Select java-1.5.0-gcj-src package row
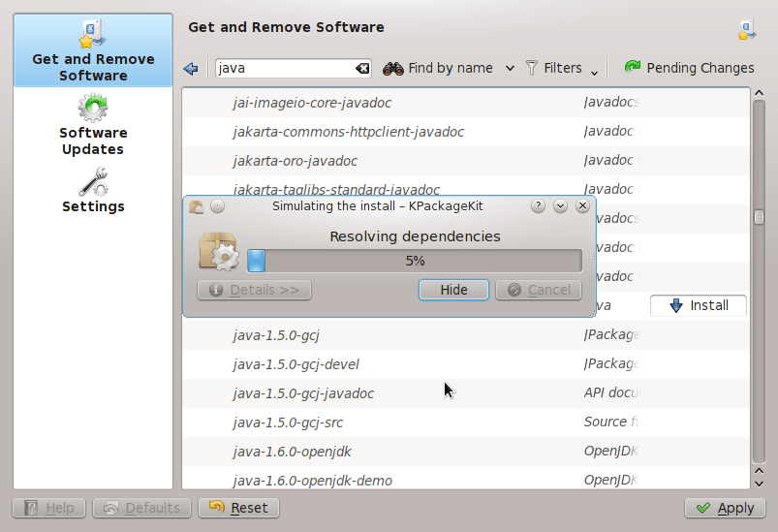 [465, 422]
